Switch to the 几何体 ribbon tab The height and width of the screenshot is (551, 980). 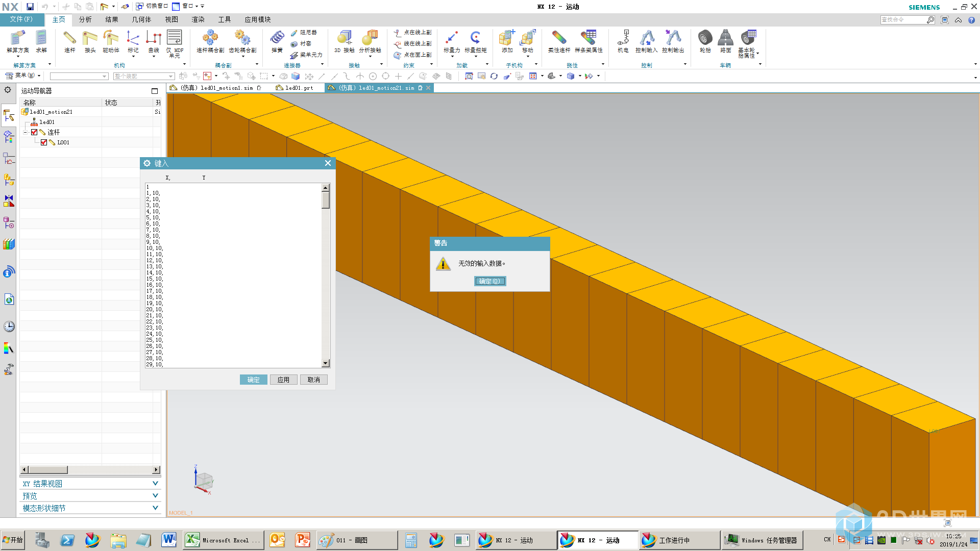tap(141, 19)
